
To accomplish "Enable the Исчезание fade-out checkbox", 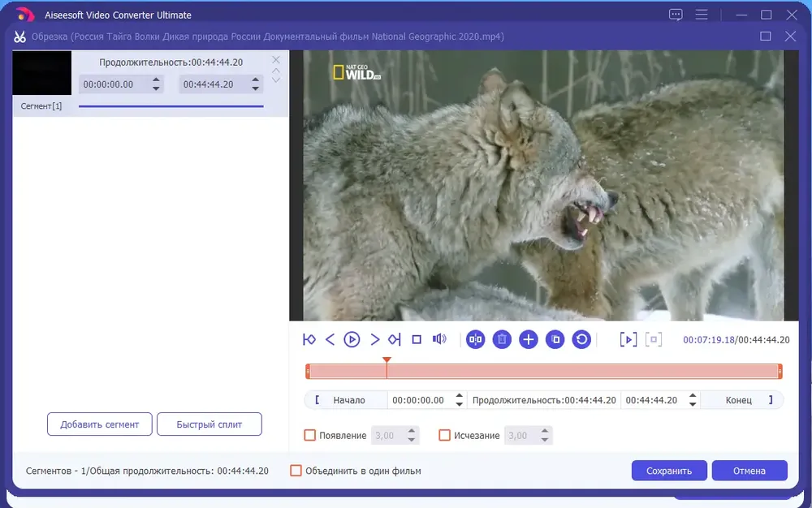I will (x=444, y=435).
